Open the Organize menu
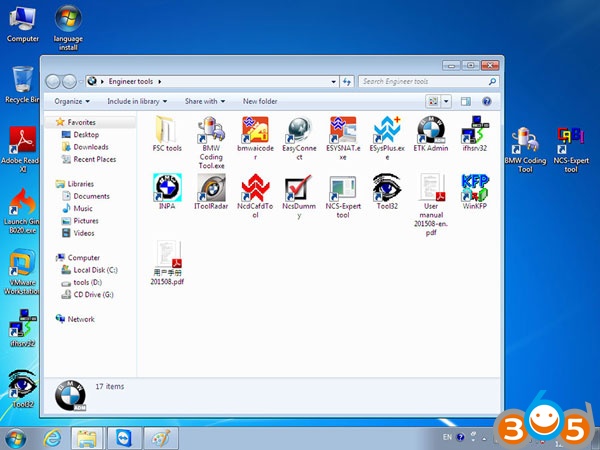Image resolution: width=600 pixels, height=450 pixels. tap(72, 101)
